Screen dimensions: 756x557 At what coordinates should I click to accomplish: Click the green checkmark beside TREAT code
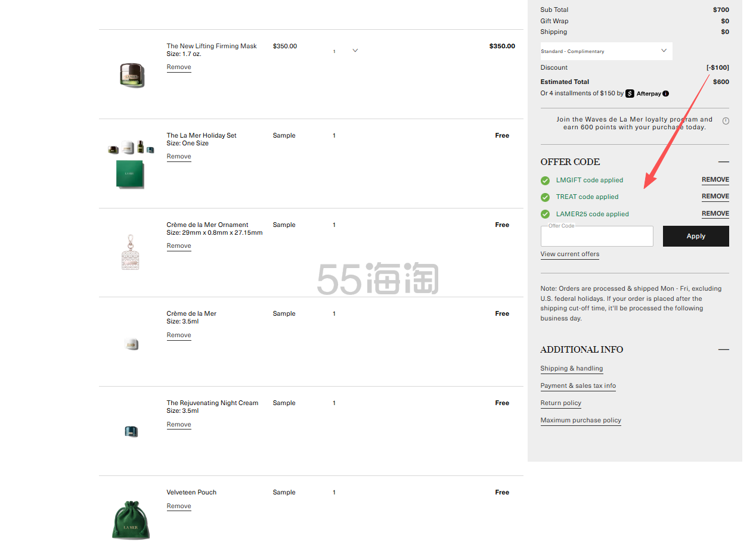545,197
